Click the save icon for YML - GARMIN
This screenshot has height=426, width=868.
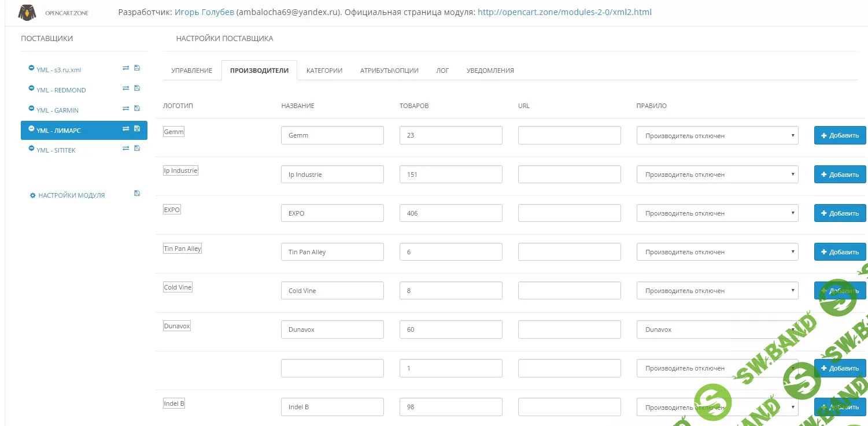click(x=136, y=108)
